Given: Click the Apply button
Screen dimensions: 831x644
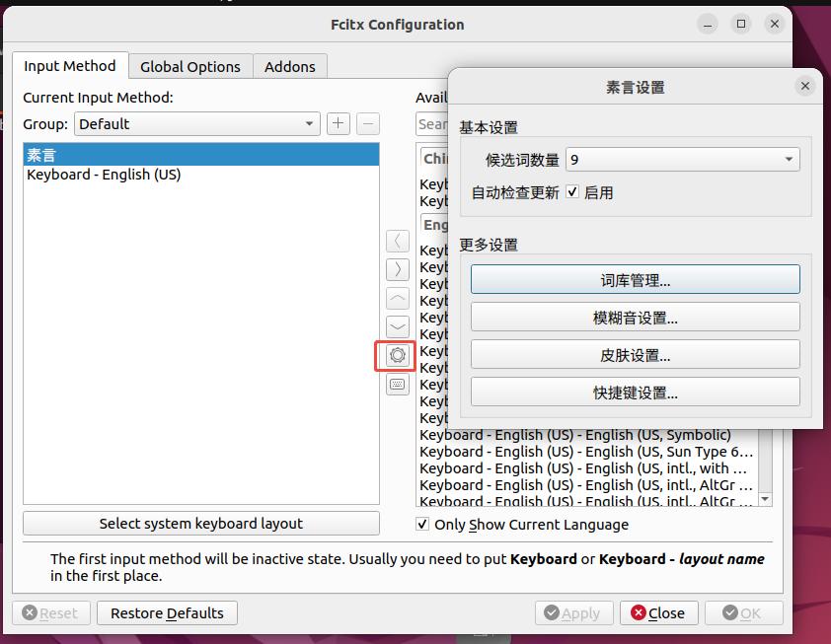Looking at the screenshot, I should [574, 612].
